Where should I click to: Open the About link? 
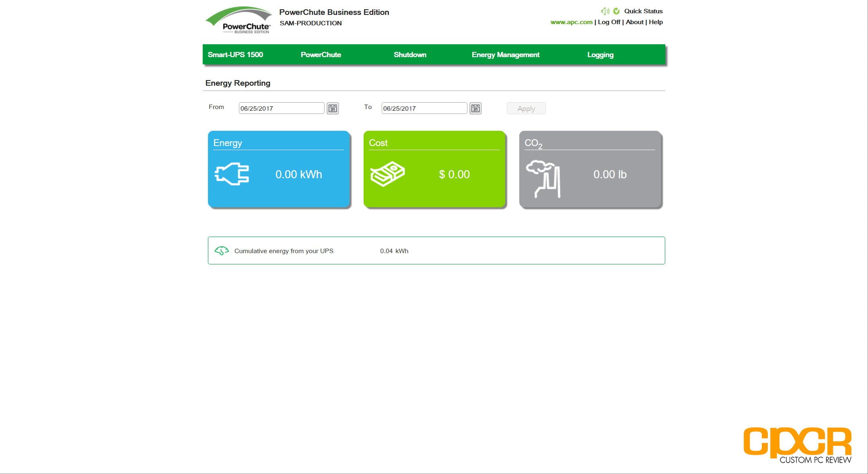(634, 22)
